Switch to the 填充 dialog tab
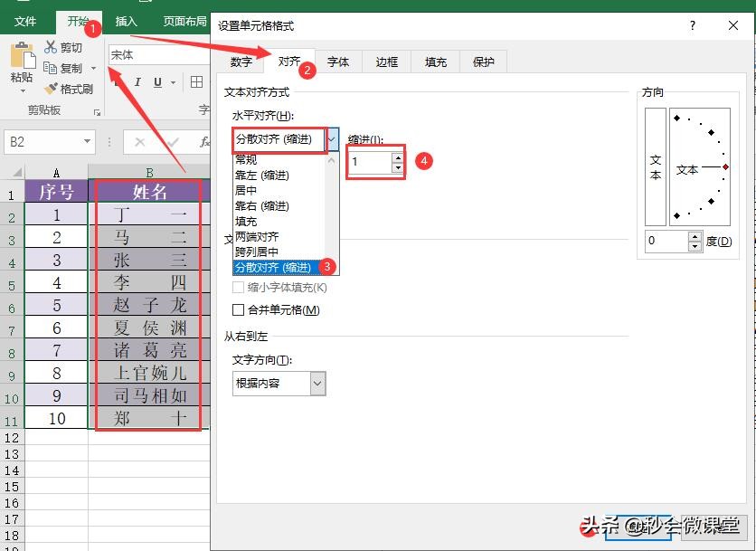 (x=435, y=62)
